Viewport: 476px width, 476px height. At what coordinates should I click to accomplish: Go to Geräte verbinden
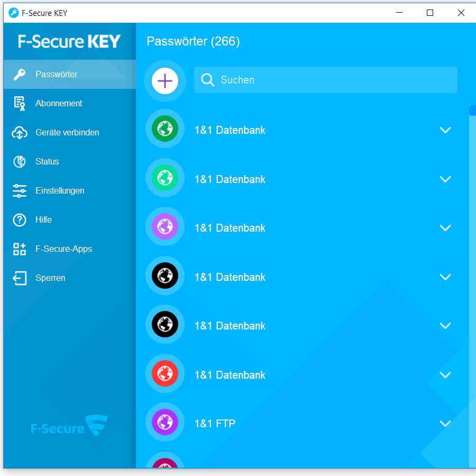(69, 133)
